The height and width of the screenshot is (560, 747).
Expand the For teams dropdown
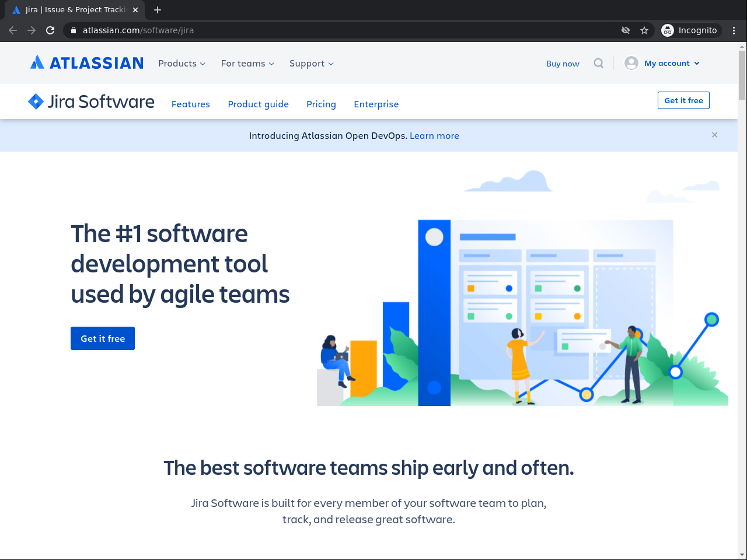[247, 63]
